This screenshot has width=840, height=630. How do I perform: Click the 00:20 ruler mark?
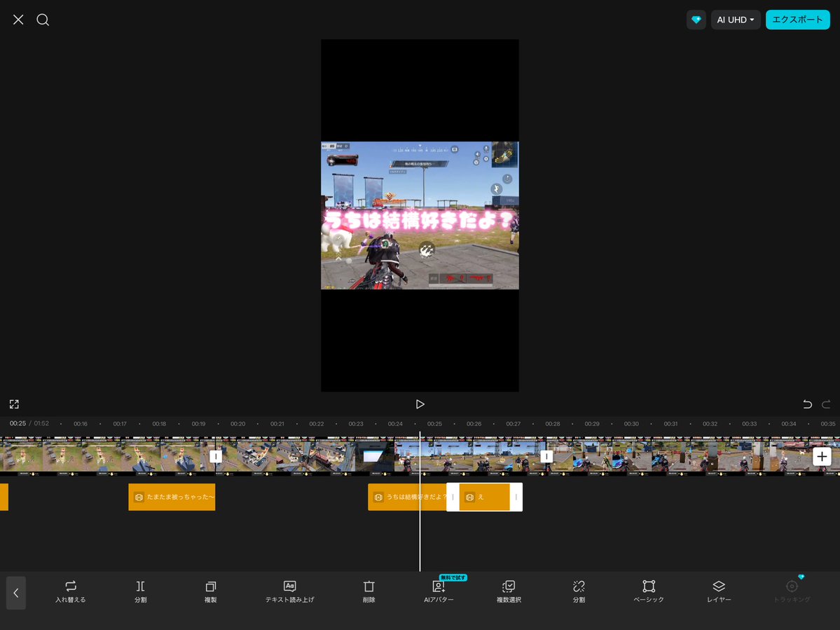point(238,424)
